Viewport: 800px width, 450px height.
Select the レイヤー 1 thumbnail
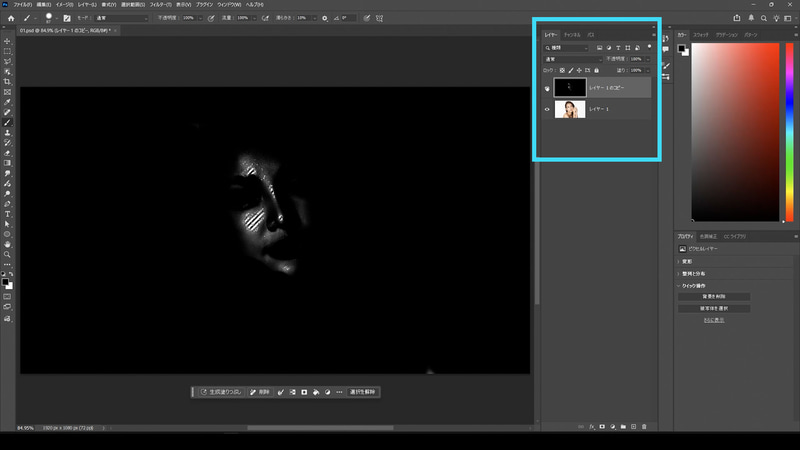click(x=569, y=110)
